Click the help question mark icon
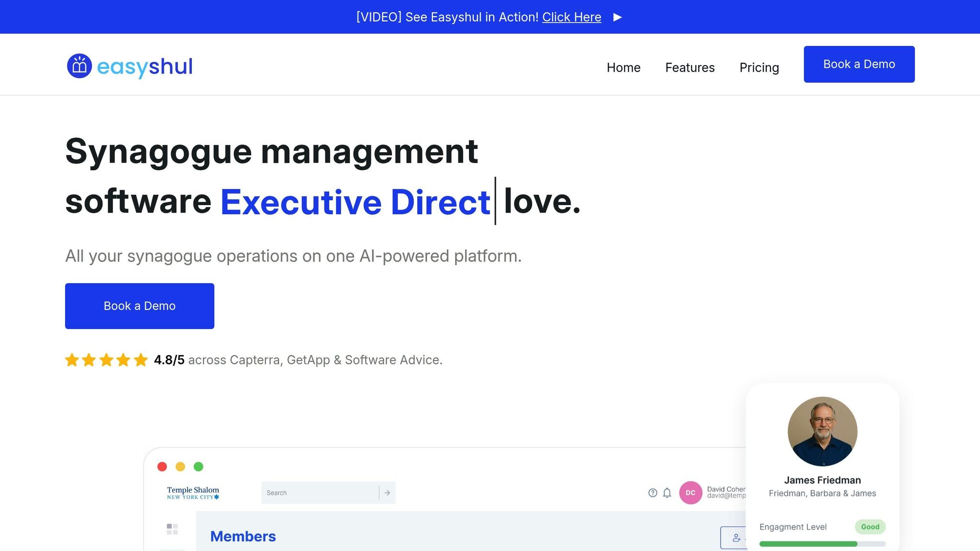The image size is (980, 551). (653, 493)
